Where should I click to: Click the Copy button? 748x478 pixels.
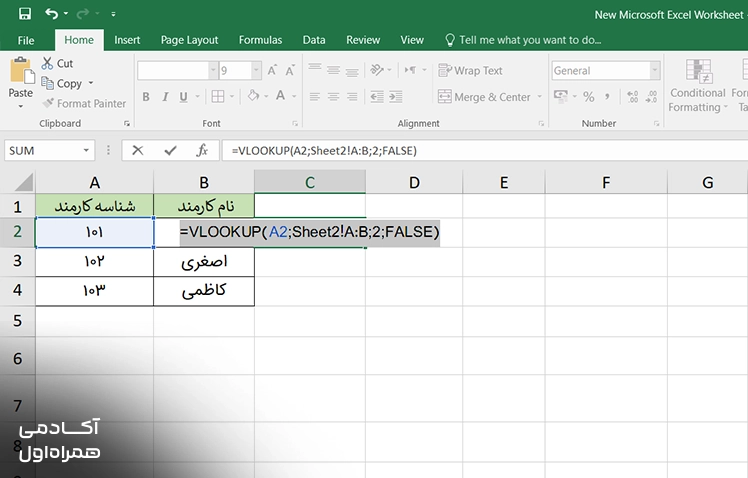(62, 83)
